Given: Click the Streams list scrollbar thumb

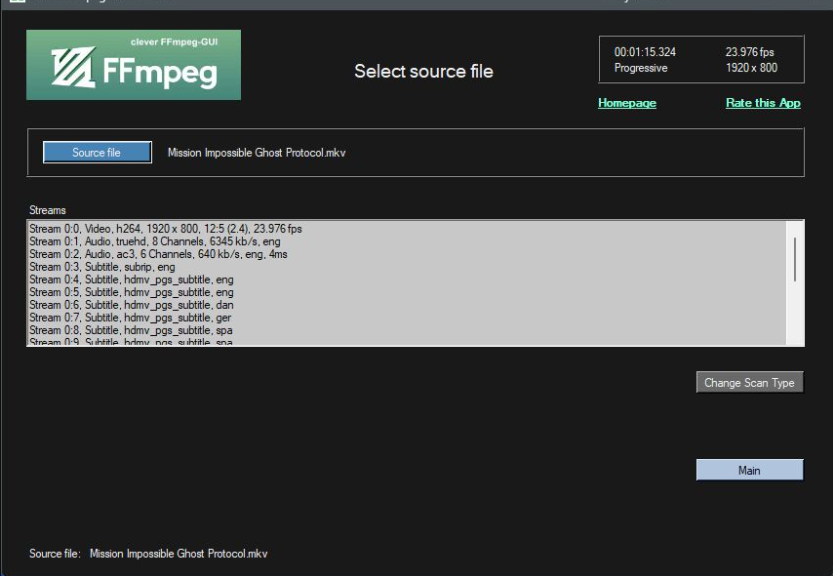Looking at the screenshot, I should 795,259.
